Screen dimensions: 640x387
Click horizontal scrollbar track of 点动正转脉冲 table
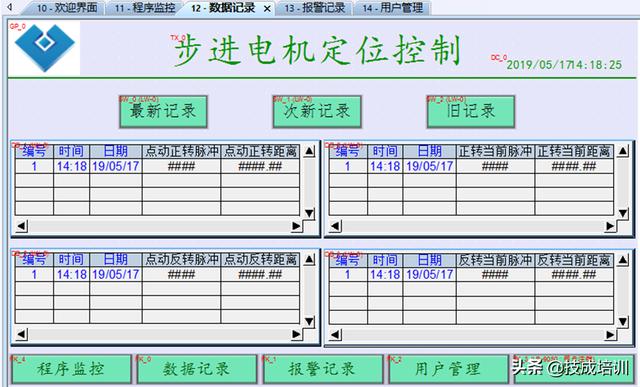point(159,226)
